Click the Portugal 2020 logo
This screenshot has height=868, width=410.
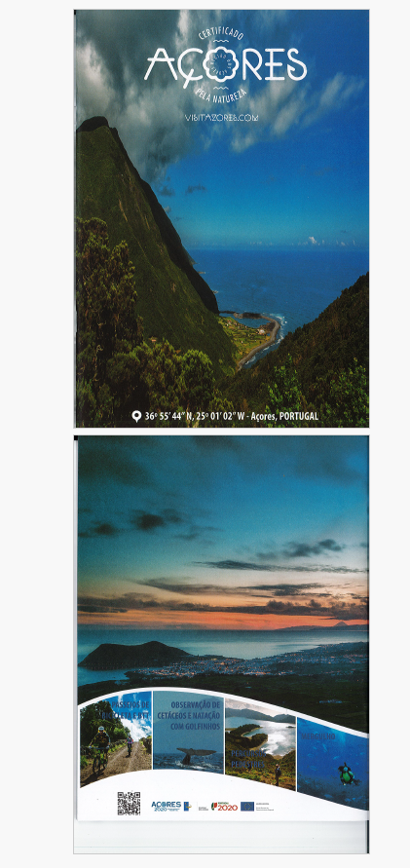(224, 807)
